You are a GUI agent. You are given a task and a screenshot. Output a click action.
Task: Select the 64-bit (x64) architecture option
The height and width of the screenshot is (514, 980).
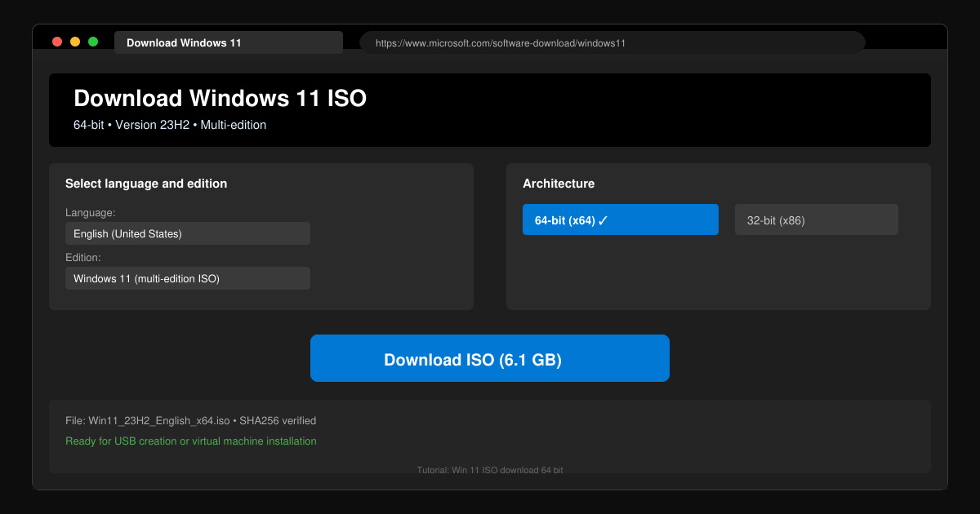tap(621, 219)
